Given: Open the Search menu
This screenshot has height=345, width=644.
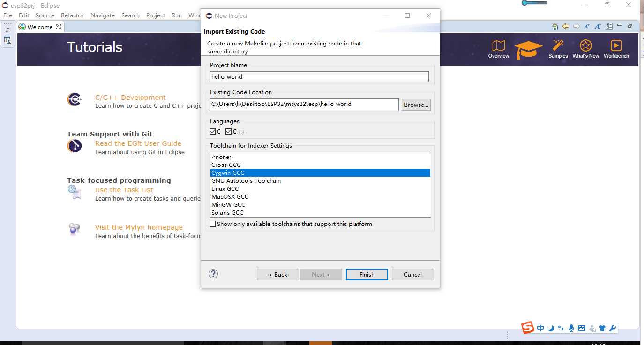Looking at the screenshot, I should (x=130, y=15).
